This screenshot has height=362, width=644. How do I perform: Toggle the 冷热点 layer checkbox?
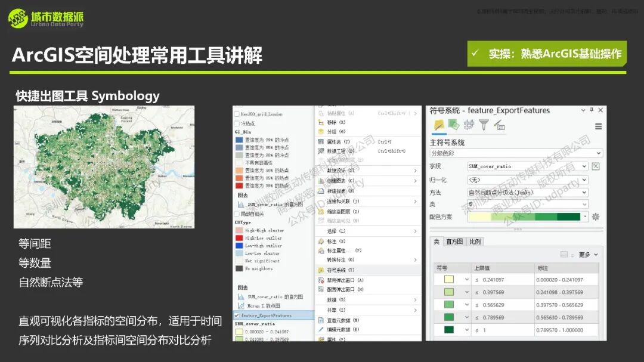[x=237, y=123]
